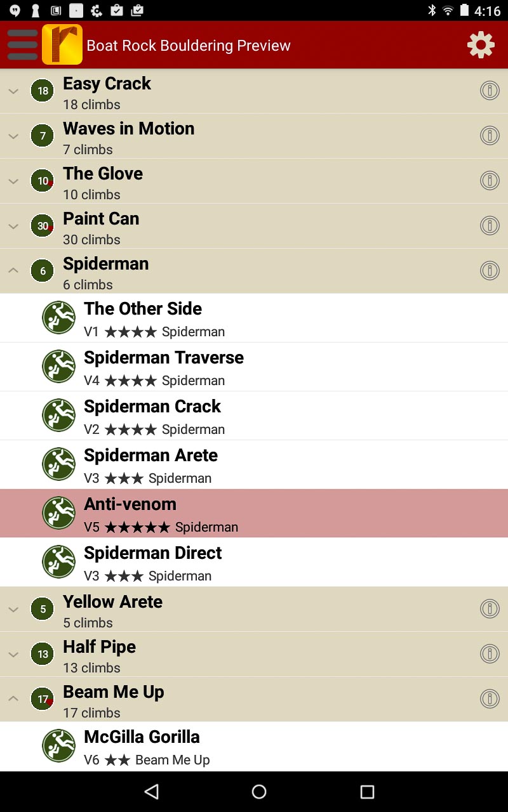Screen dimensions: 508x812
Task: Expand the Easy Crack section
Action: [13, 91]
